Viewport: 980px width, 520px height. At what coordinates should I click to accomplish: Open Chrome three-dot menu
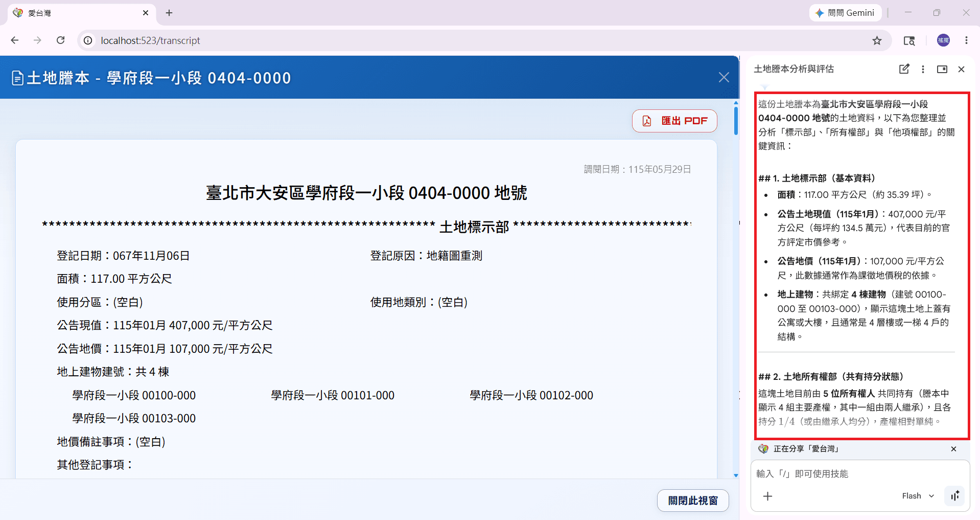point(966,40)
